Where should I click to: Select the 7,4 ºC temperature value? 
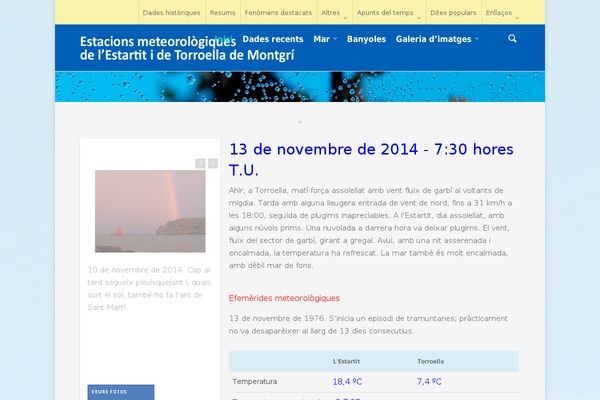[429, 382]
